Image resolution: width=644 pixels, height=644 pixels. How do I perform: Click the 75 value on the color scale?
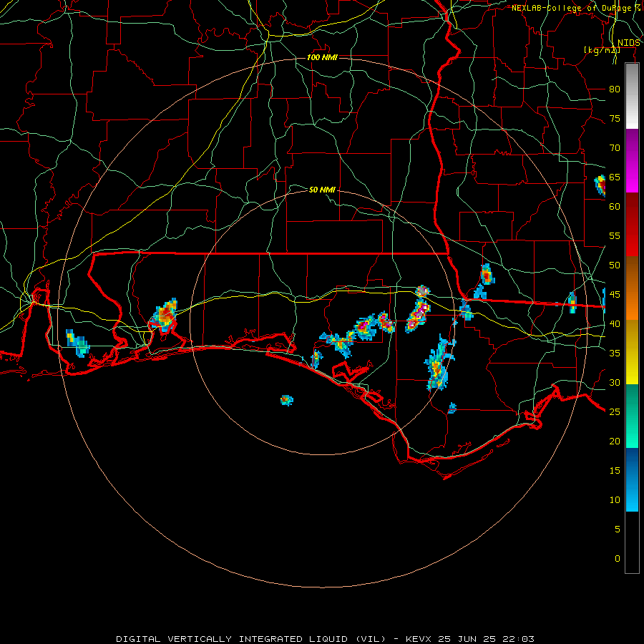click(615, 119)
